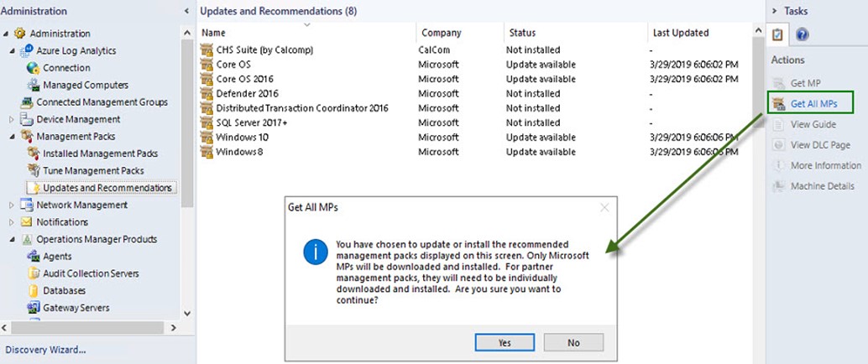The width and height of the screenshot is (868, 364).
Task: Collapse the Administration pane with chevron
Action: point(186,11)
